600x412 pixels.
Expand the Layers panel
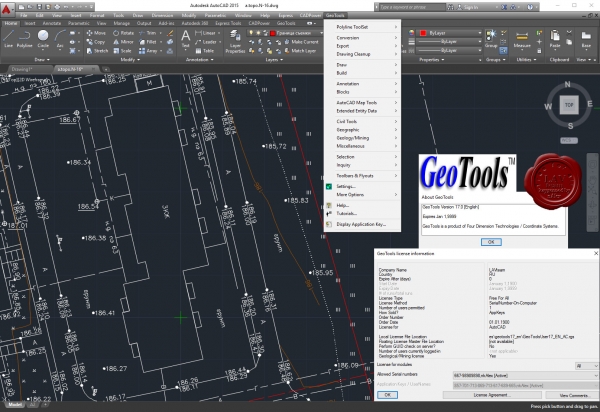(274, 60)
